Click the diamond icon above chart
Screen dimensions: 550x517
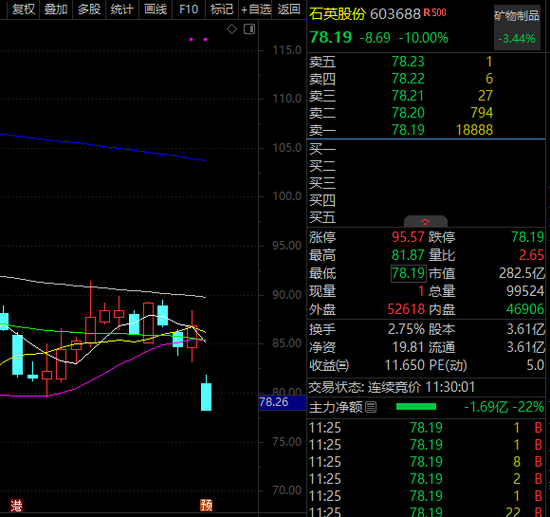click(x=232, y=29)
